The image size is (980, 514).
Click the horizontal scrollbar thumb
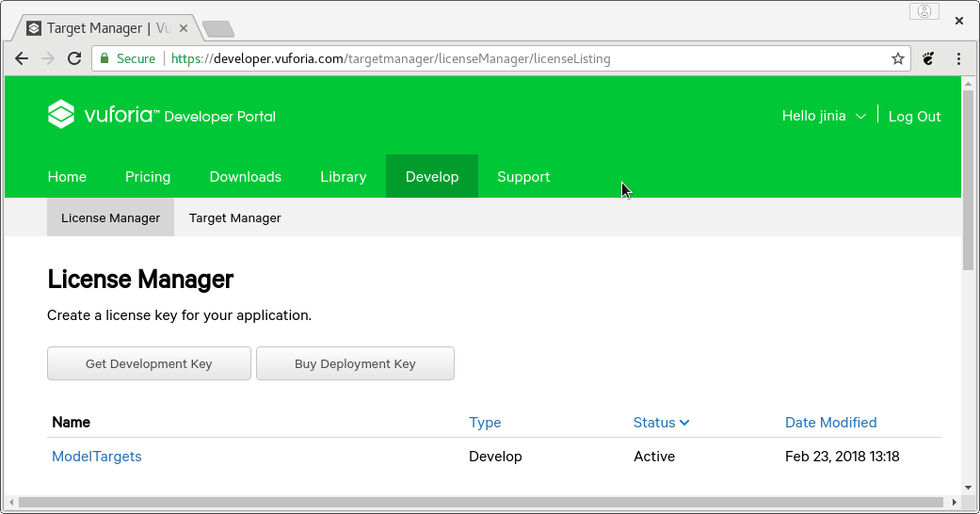coord(481,502)
